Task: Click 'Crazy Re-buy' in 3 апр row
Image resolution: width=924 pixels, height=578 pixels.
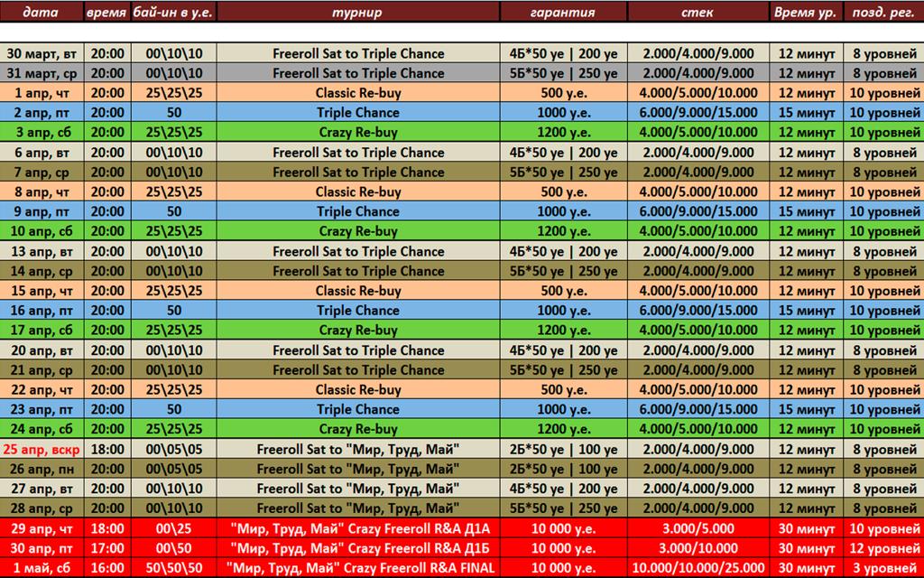Action: point(358,133)
